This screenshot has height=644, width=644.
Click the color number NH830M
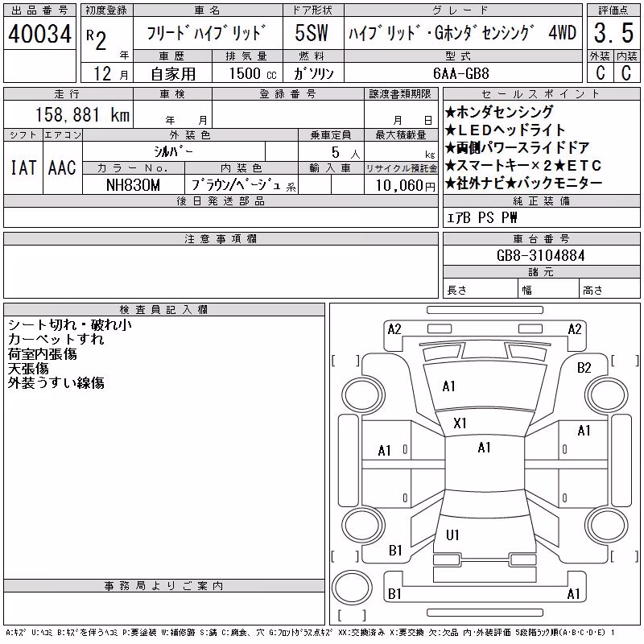[133, 185]
